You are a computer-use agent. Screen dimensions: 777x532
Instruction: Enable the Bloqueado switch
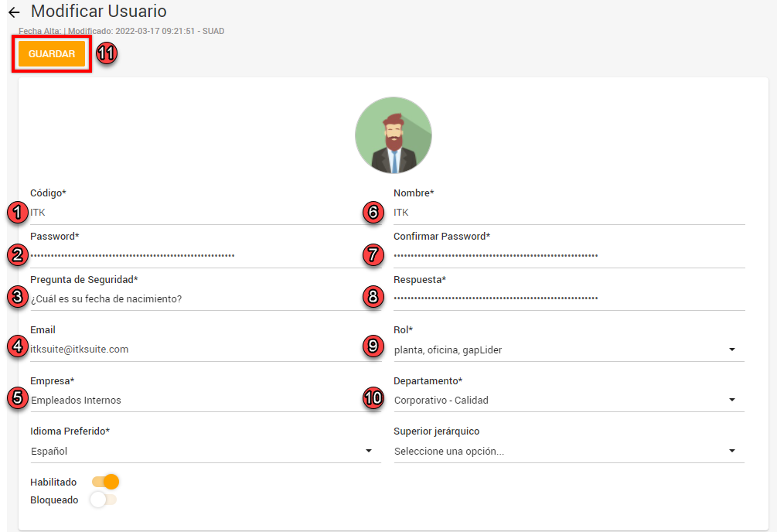tap(103, 500)
